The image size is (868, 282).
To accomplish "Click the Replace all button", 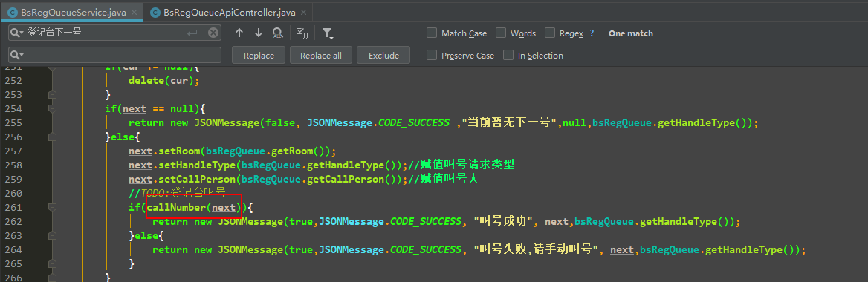I will point(321,56).
